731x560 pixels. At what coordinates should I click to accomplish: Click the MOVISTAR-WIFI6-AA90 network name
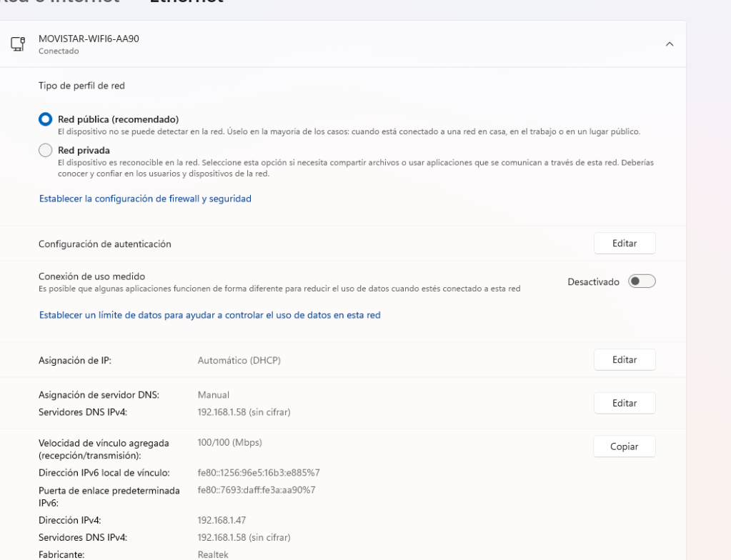[x=89, y=39]
